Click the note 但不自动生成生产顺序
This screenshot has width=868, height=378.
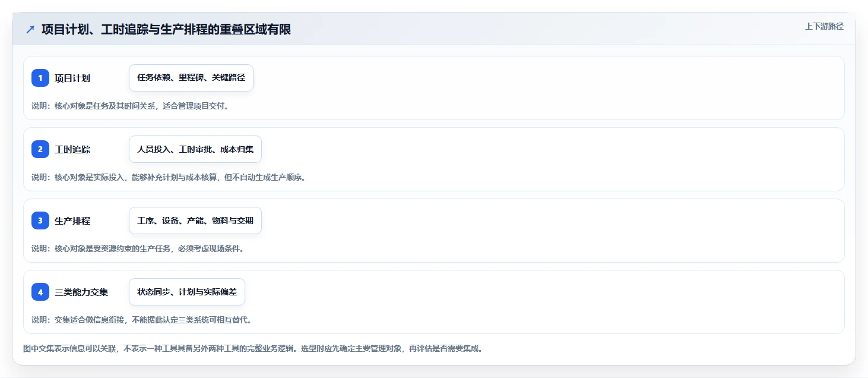coord(264,177)
